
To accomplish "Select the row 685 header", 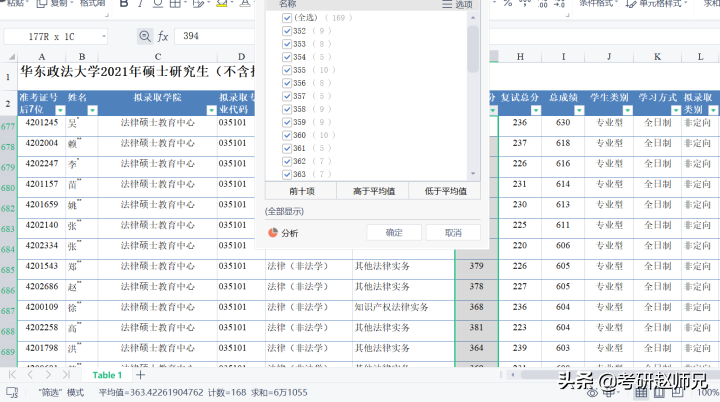I will pos(8,270).
